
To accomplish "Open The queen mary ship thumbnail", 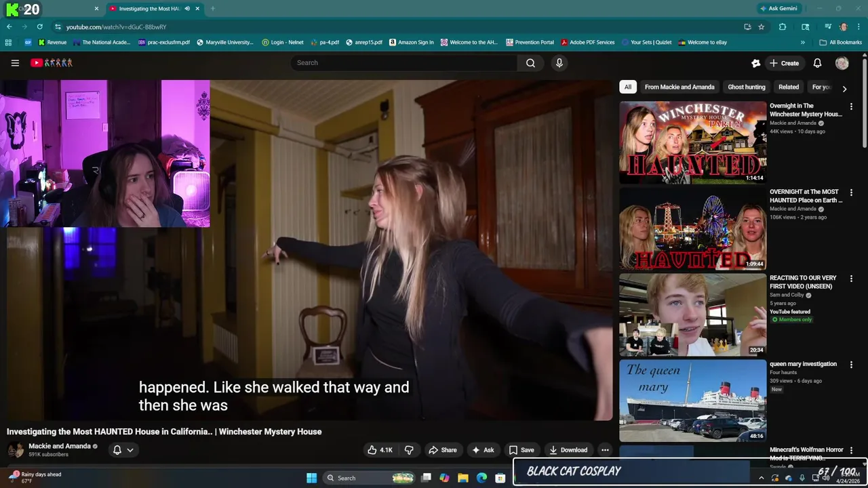I will pos(692,401).
